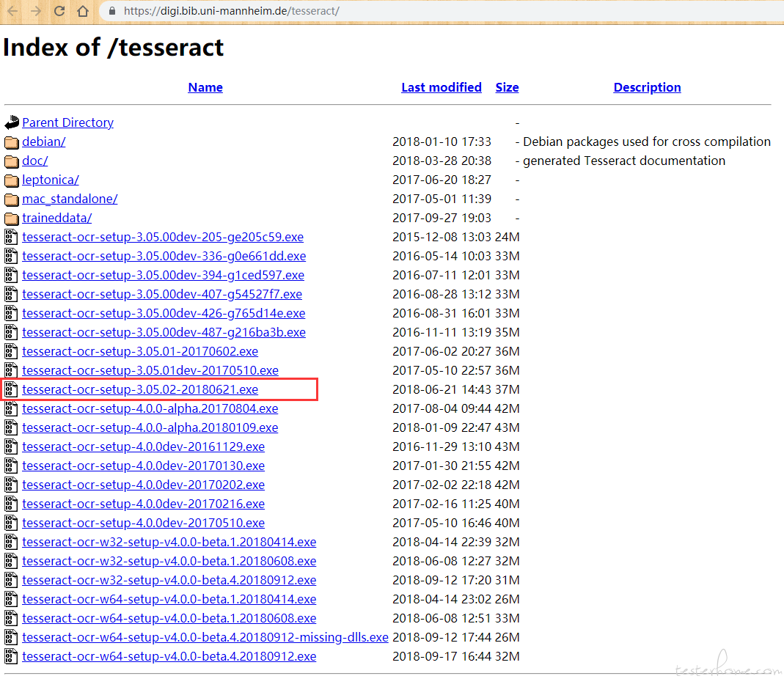Click file icon for w64-setup-v4.0.0-beta.4.20180912.exe
Image resolution: width=784 pixels, height=687 pixels.
click(x=11, y=656)
